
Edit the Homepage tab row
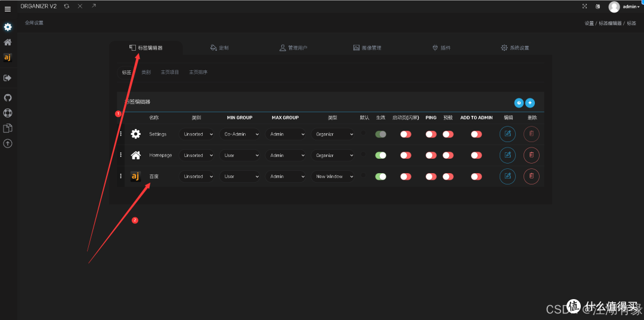(507, 155)
